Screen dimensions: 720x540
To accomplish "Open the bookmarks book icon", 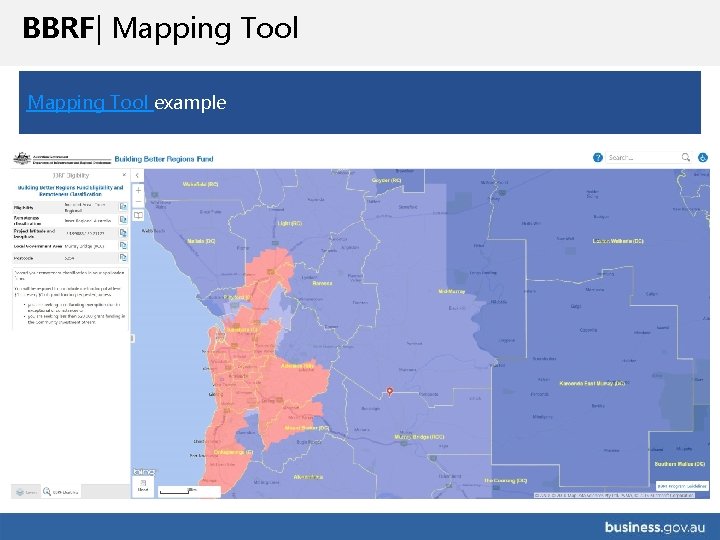I will [x=138, y=215].
